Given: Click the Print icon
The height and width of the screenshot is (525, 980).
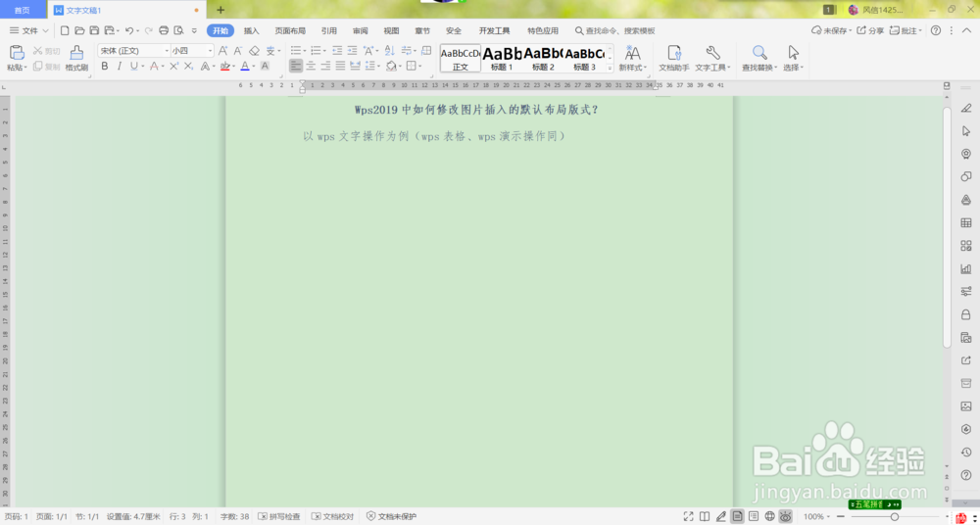Looking at the screenshot, I should [x=164, y=30].
